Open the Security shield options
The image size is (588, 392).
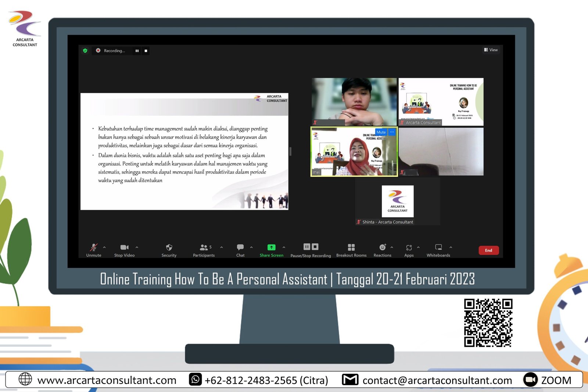pyautogui.click(x=169, y=248)
